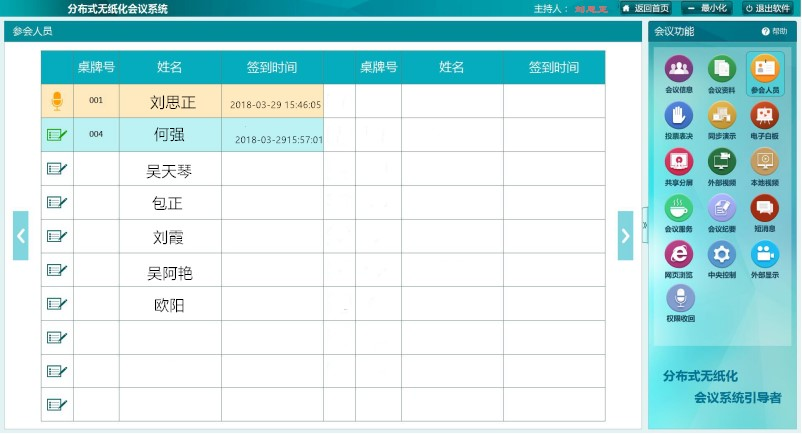Viewport: 802px width, 434px height.
Task: Open the 网页浏览 web browser icon
Action: (679, 254)
